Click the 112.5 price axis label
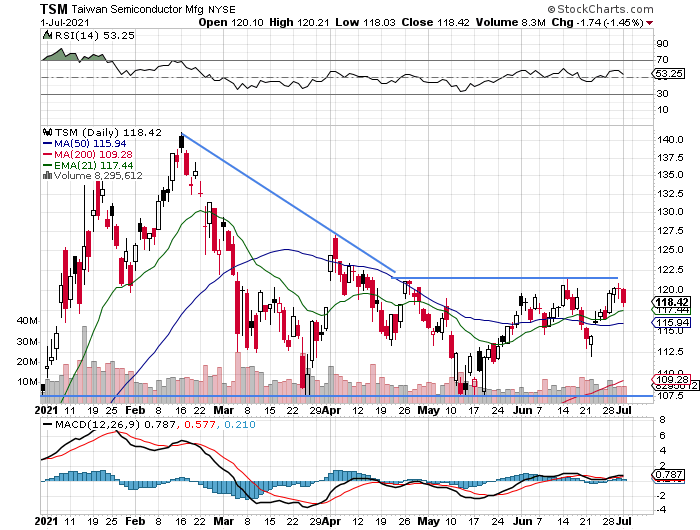 tap(670, 352)
